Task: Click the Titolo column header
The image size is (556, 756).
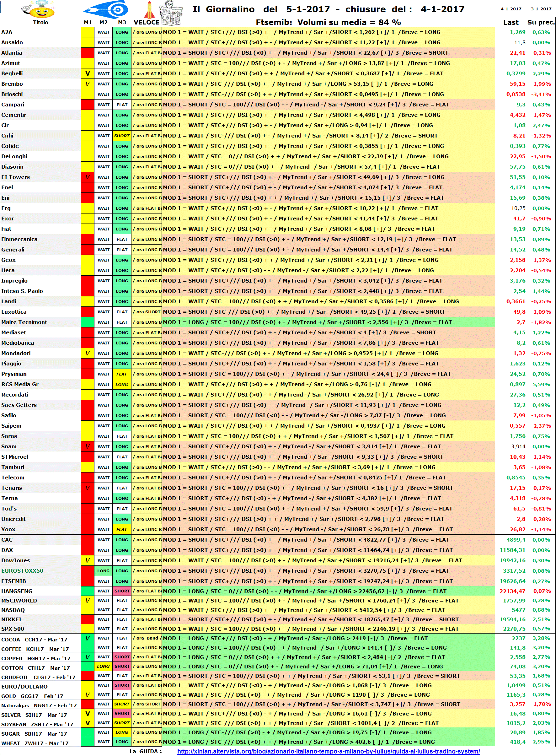Action: pyautogui.click(x=40, y=22)
